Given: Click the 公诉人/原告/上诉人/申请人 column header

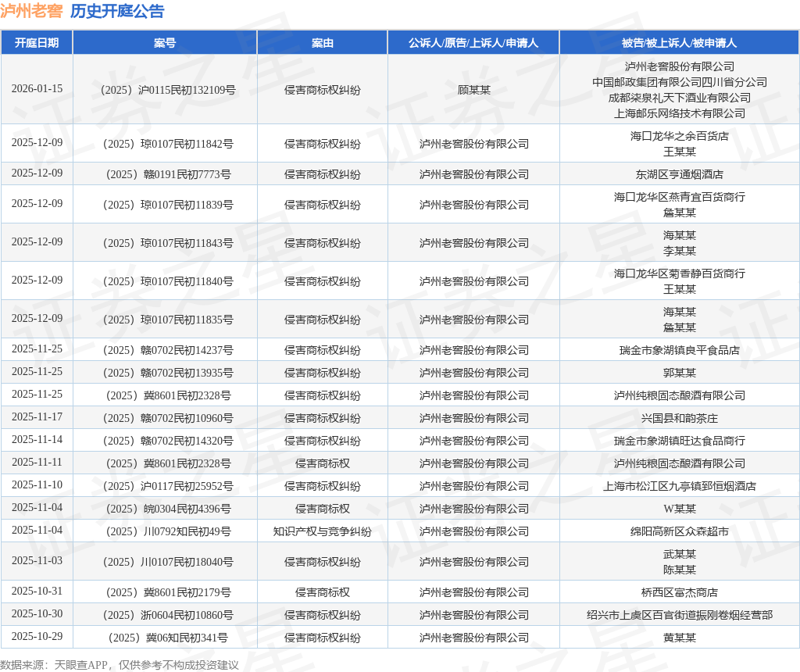Looking at the screenshot, I should click(473, 43).
